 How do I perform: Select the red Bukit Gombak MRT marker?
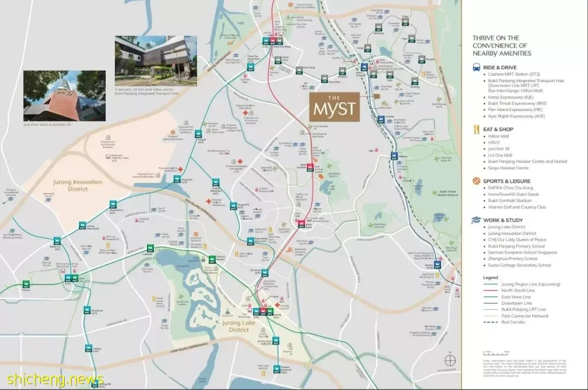click(310, 167)
